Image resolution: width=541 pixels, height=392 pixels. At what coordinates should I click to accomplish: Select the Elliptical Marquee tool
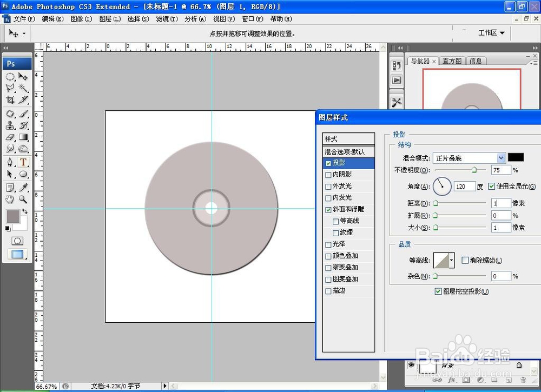coord(10,77)
